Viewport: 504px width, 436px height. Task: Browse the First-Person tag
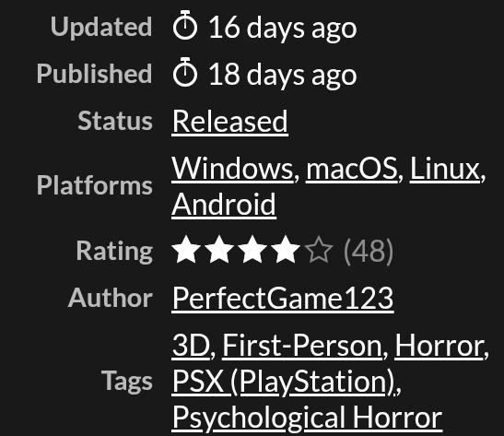[302, 346]
